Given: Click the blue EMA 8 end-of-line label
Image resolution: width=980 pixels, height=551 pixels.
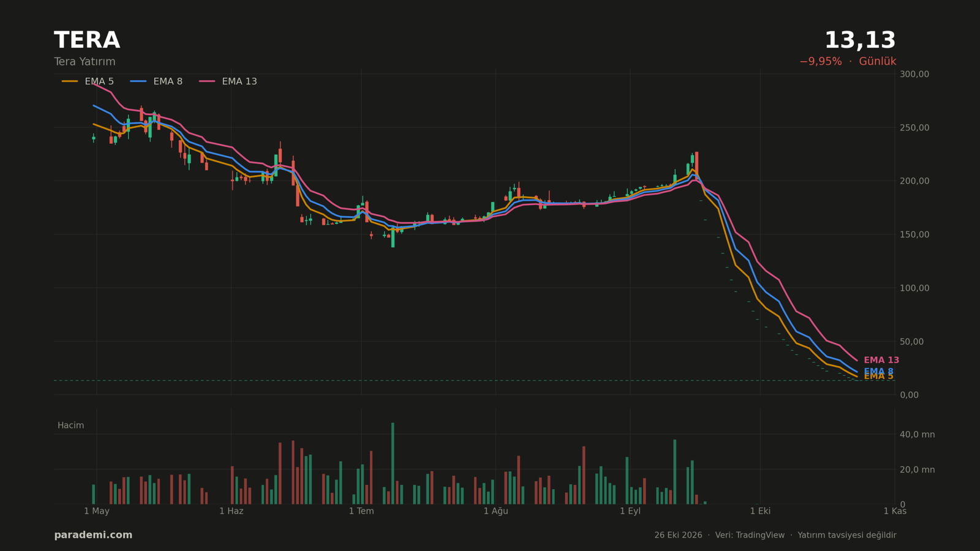Looking at the screenshot, I should tap(878, 372).
